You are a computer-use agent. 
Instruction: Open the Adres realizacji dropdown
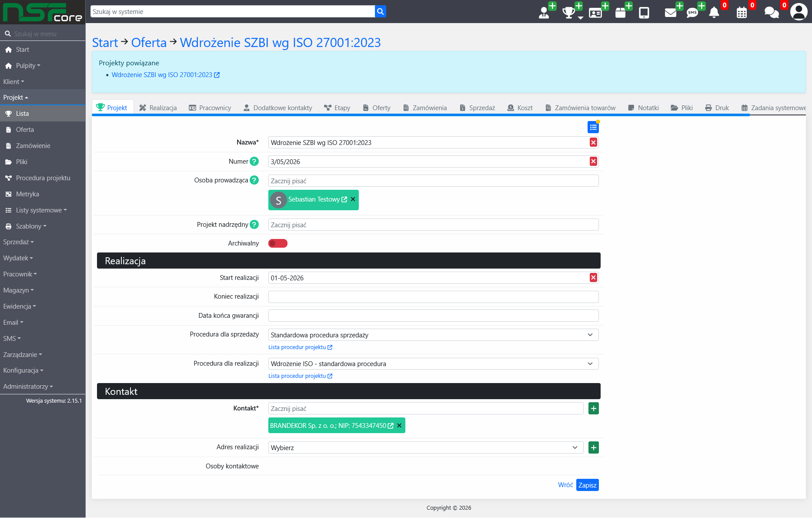tap(426, 447)
